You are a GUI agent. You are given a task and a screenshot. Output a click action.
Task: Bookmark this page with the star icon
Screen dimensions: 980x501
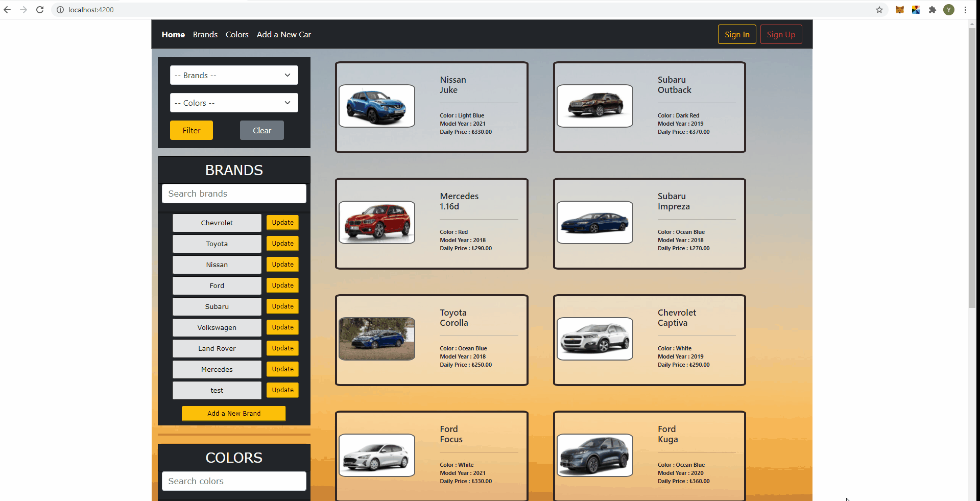(x=879, y=10)
